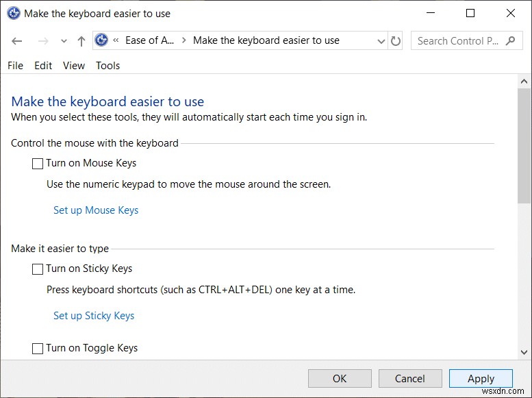Minimize the window
Viewport: 532px width, 398px height.
point(431,13)
